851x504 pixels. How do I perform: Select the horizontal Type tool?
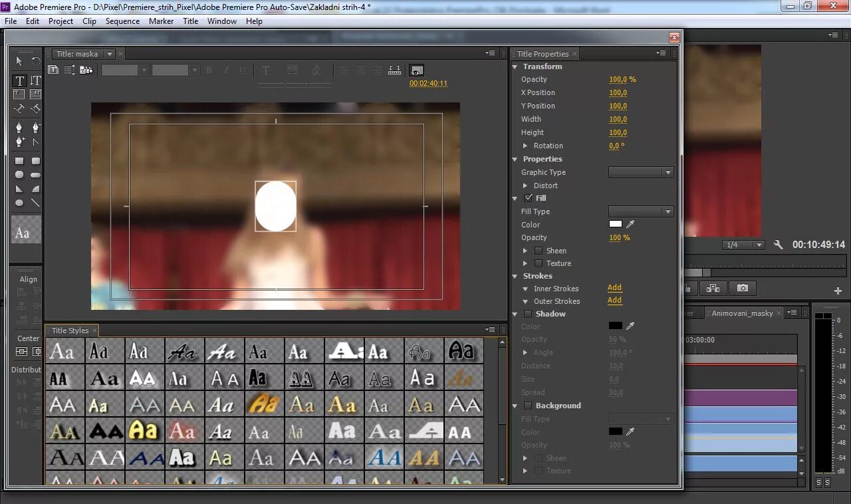click(x=19, y=80)
